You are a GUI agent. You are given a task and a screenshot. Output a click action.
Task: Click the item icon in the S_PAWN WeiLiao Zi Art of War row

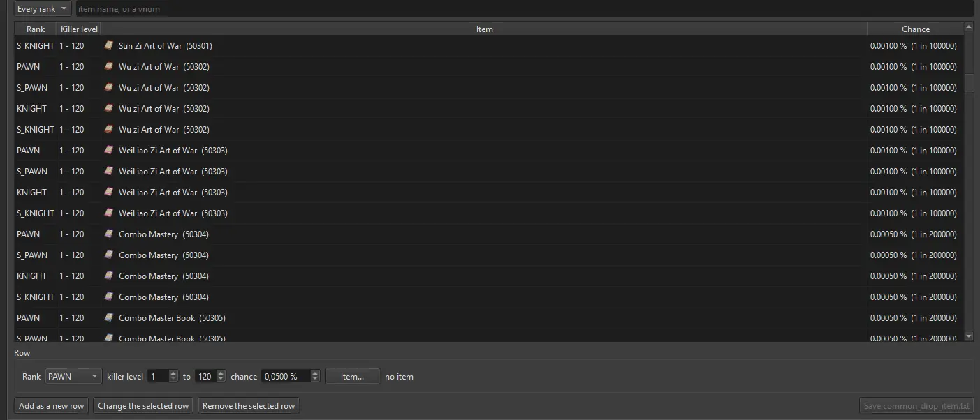(108, 171)
